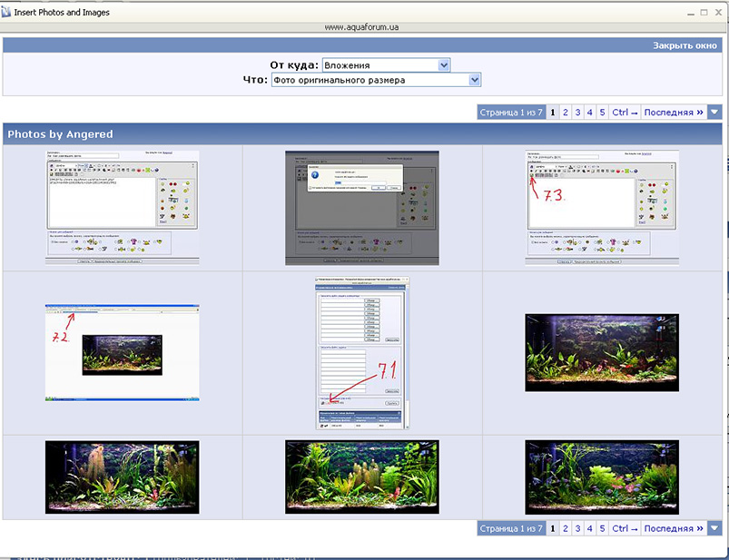Jump to "Последняя »" in top pagination
Image resolution: width=729 pixels, height=560 pixels.
pyautogui.click(x=674, y=113)
